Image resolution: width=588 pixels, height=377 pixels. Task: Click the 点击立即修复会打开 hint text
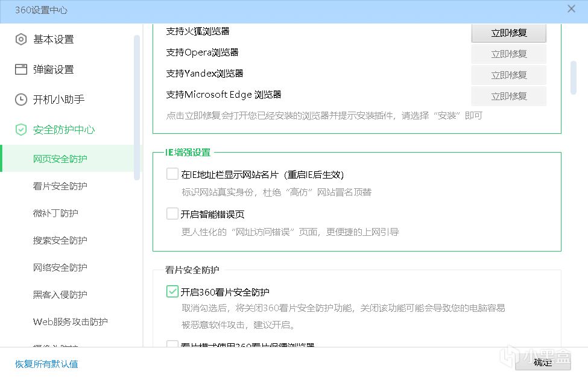tap(324, 116)
